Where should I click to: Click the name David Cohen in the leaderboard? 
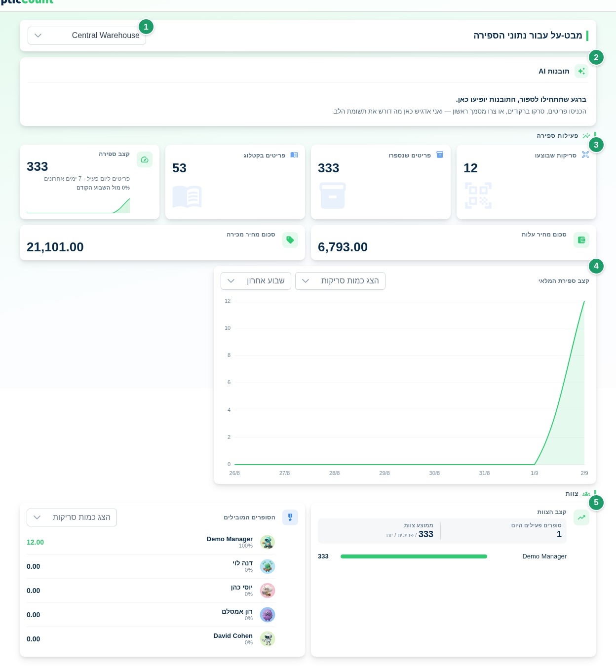233,635
